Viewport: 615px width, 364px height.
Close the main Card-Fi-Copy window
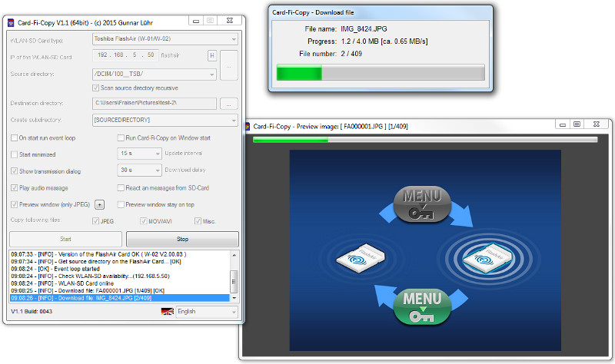229,21
